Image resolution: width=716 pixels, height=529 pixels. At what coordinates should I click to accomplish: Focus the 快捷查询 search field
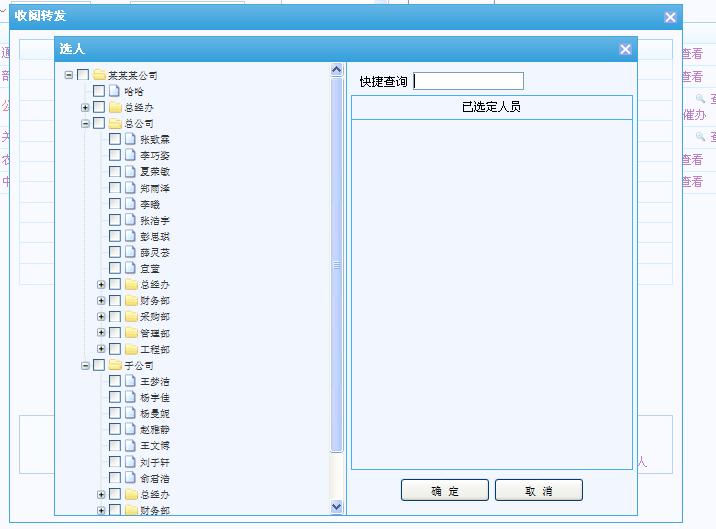pos(469,81)
